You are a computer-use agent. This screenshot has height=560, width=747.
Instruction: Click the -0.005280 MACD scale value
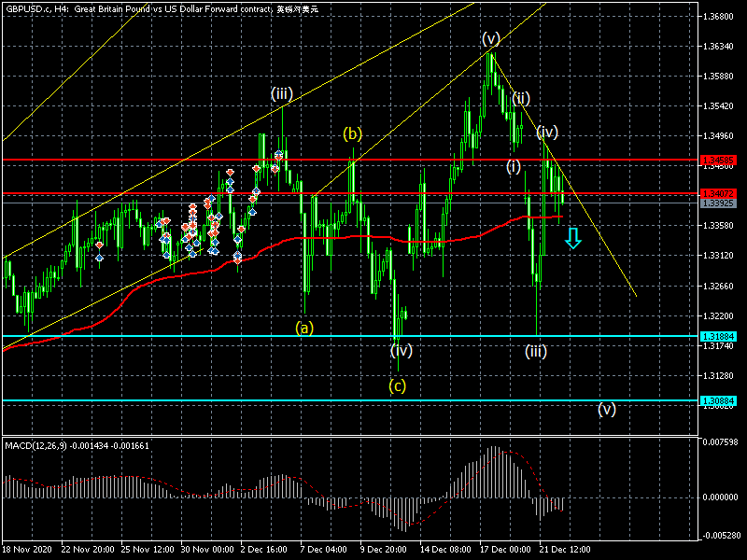coord(720,535)
